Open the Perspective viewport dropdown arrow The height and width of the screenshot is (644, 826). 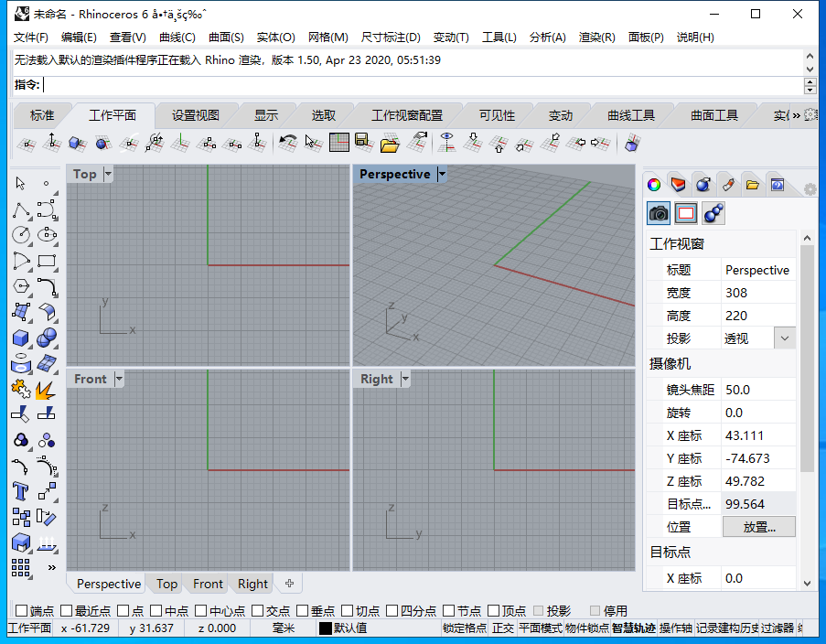tap(442, 174)
